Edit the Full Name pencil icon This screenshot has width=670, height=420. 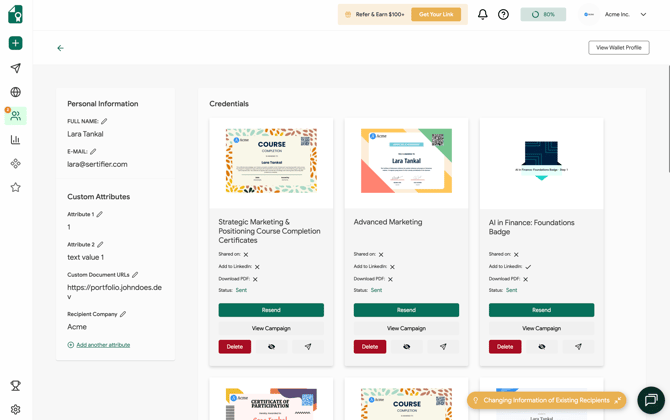point(104,121)
